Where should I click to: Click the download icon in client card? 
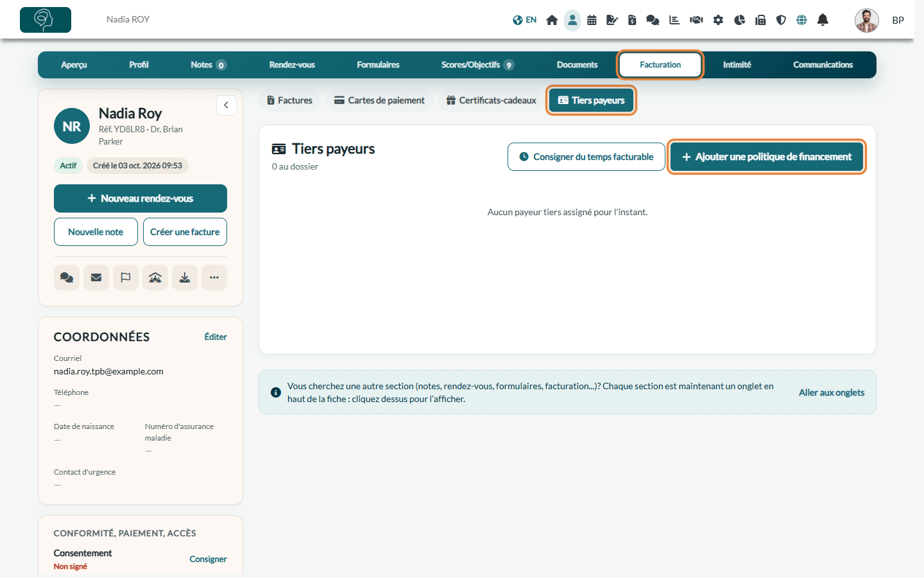coord(185,277)
